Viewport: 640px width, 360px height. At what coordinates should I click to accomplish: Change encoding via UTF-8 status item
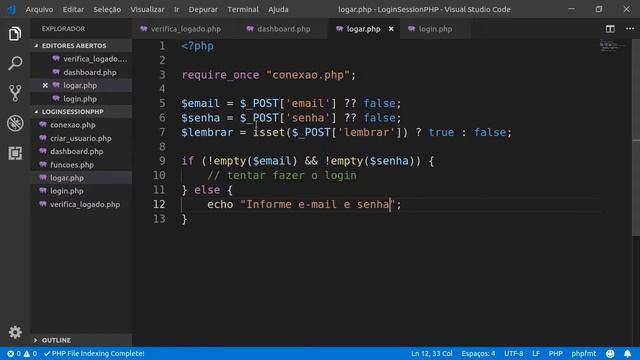[513, 353]
